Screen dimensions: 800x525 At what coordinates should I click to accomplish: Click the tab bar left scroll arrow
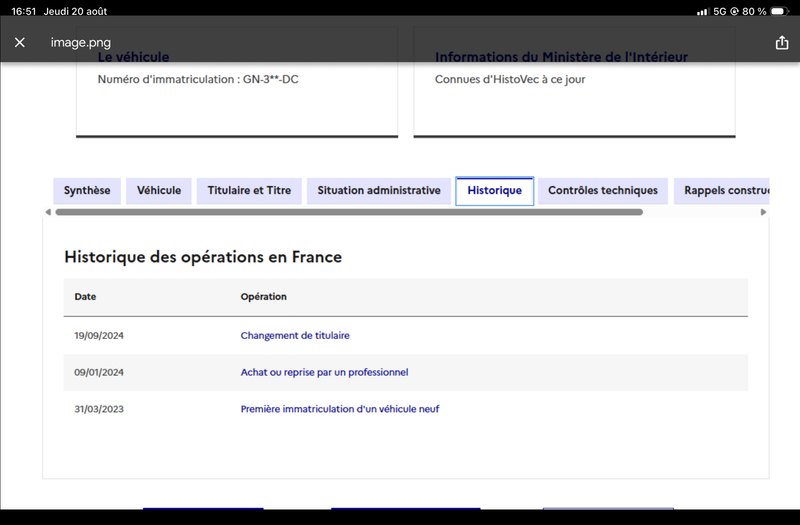(48, 212)
